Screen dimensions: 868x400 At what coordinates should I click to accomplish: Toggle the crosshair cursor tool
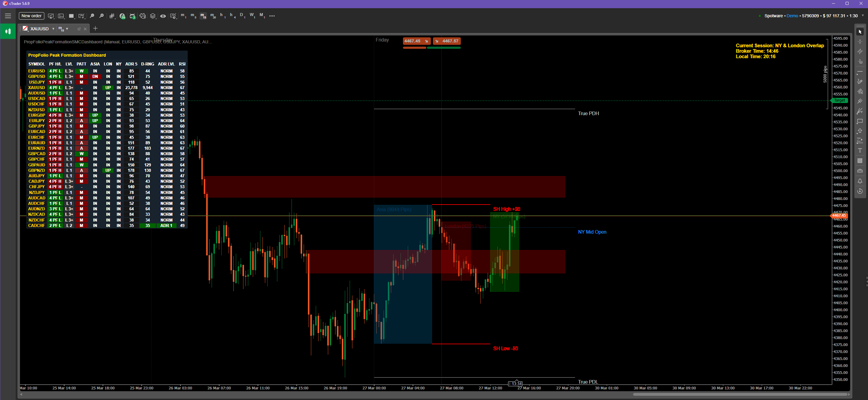pos(860,42)
